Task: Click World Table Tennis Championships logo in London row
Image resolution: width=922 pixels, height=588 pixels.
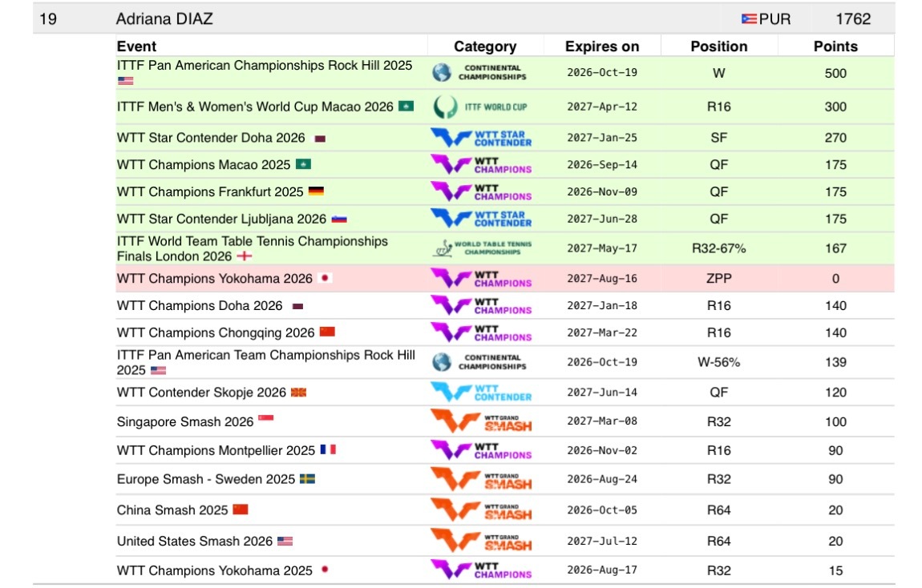Action: (483, 248)
